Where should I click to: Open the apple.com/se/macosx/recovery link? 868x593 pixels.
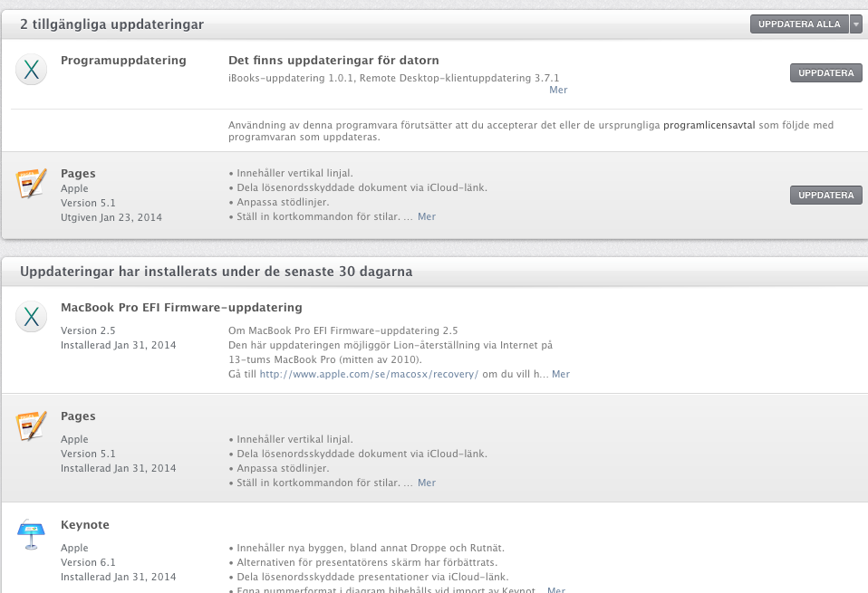coord(369,374)
